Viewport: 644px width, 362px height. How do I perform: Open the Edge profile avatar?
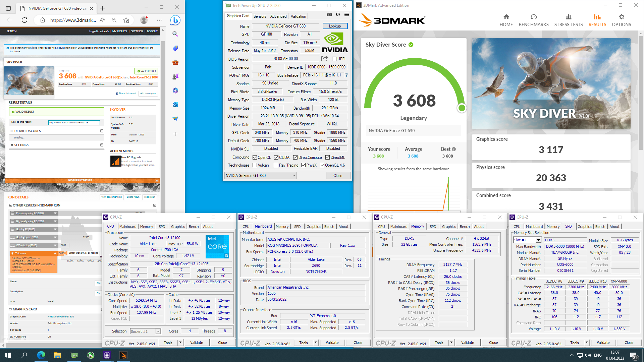[144, 20]
